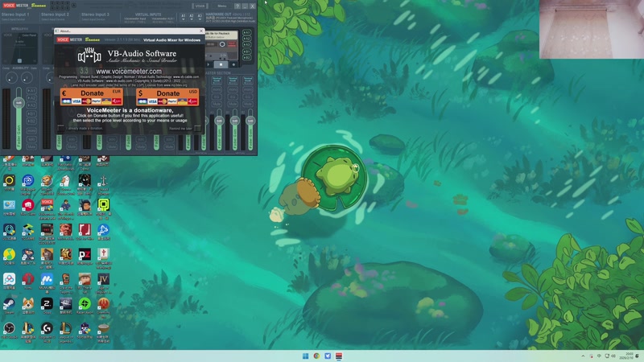Open the Zepp Z-logo desktop icon
This screenshot has width=644, height=362.
(x=47, y=304)
